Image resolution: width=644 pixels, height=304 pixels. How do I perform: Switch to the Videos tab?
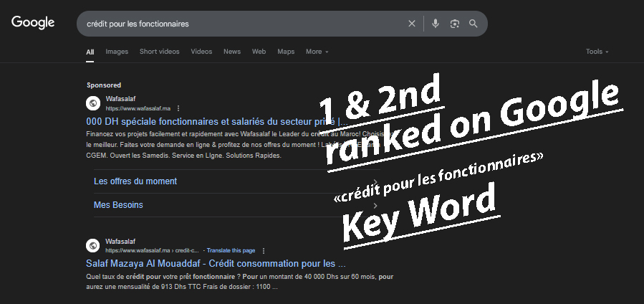[201, 52]
